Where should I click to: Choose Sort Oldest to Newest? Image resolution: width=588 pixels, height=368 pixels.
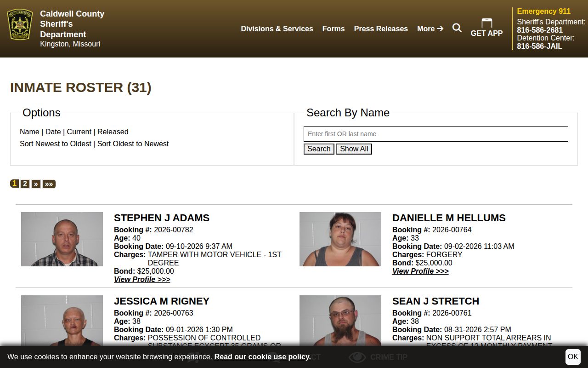[x=133, y=144]
